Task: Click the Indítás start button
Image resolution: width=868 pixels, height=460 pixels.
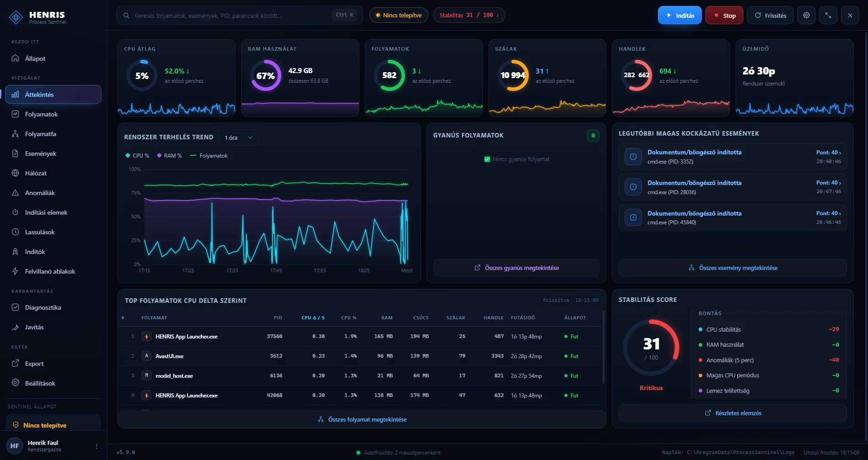Action: [679, 15]
